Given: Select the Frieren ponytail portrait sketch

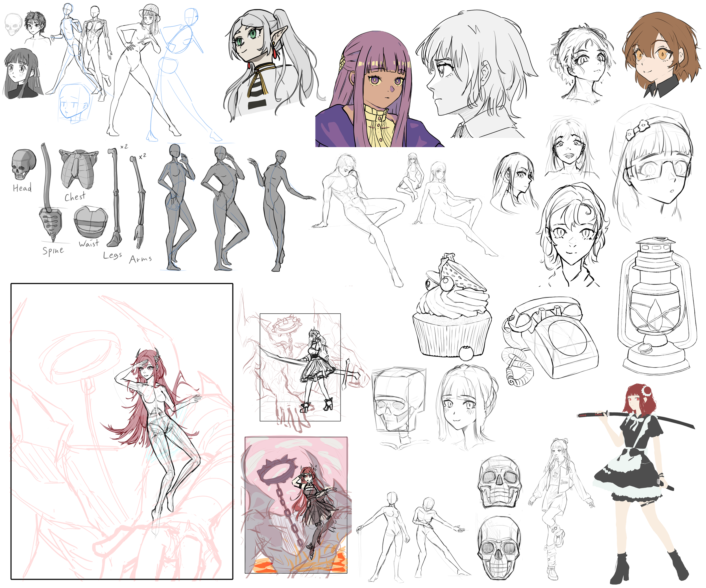Looking at the screenshot, I should click(265, 60).
